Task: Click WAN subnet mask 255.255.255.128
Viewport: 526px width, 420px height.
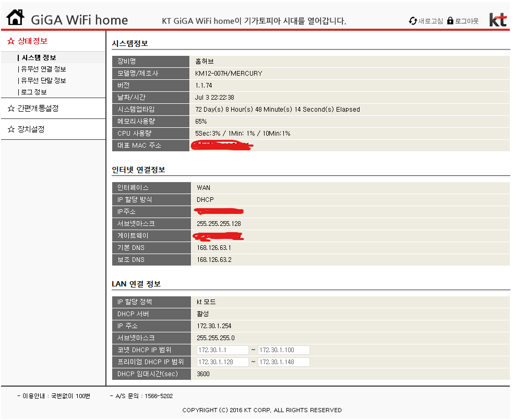Action: (x=219, y=224)
